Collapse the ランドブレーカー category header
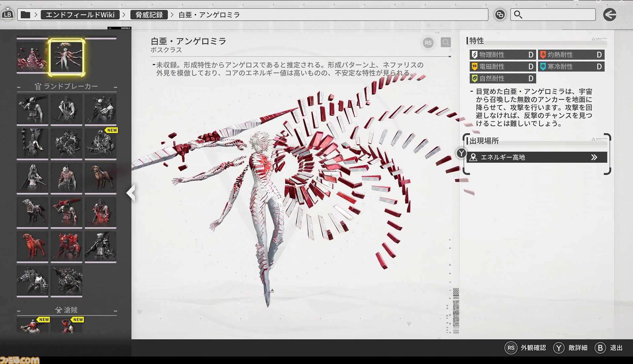The height and width of the screenshot is (364, 633). [x=67, y=86]
